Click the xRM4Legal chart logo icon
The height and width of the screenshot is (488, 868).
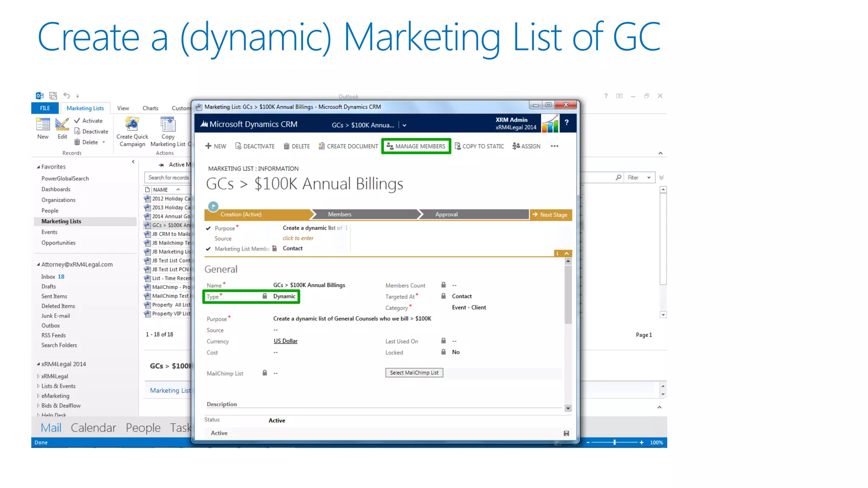[550, 124]
